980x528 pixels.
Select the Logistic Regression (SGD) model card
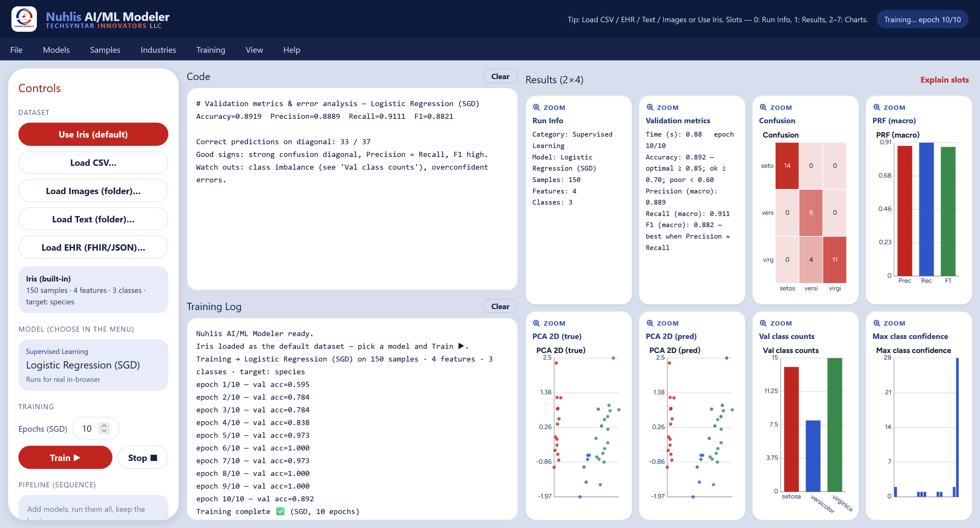coord(93,365)
